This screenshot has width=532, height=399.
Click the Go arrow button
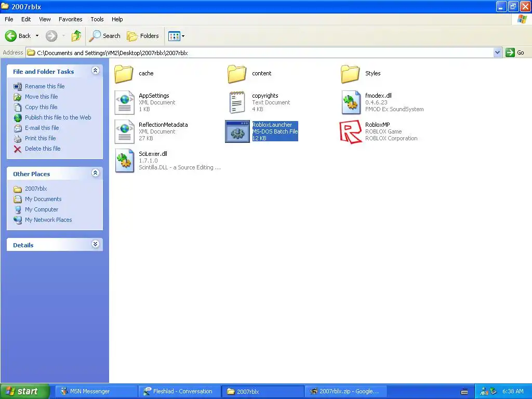(510, 52)
